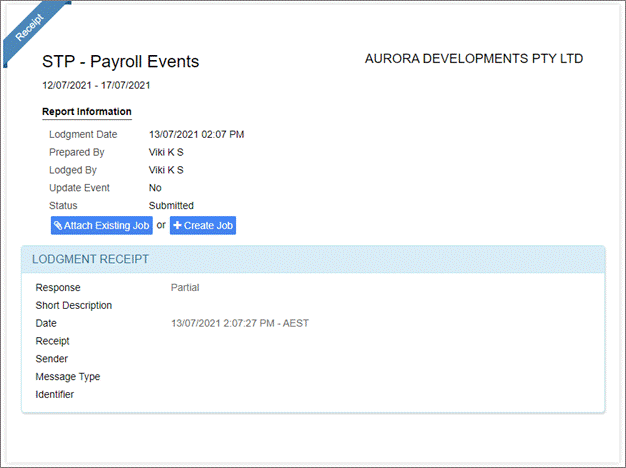
Task: Click the Short Description label
Action: pyautogui.click(x=74, y=305)
